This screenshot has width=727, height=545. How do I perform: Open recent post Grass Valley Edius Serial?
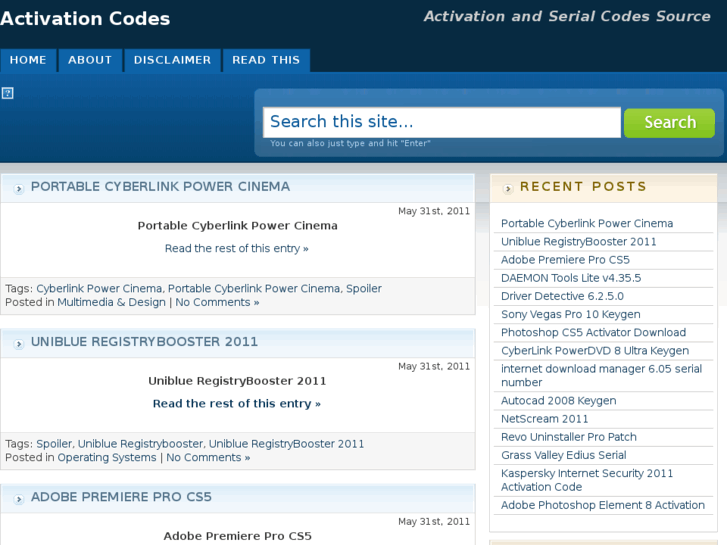pos(564,455)
